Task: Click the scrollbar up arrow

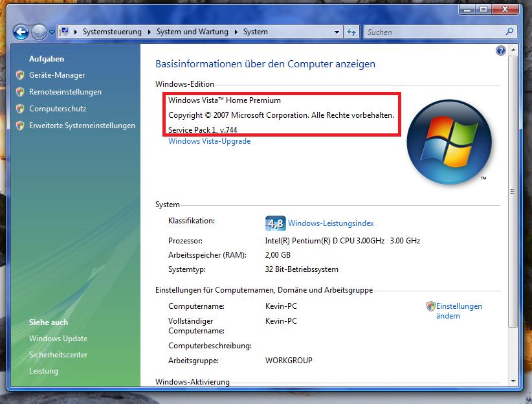Action: [513, 50]
